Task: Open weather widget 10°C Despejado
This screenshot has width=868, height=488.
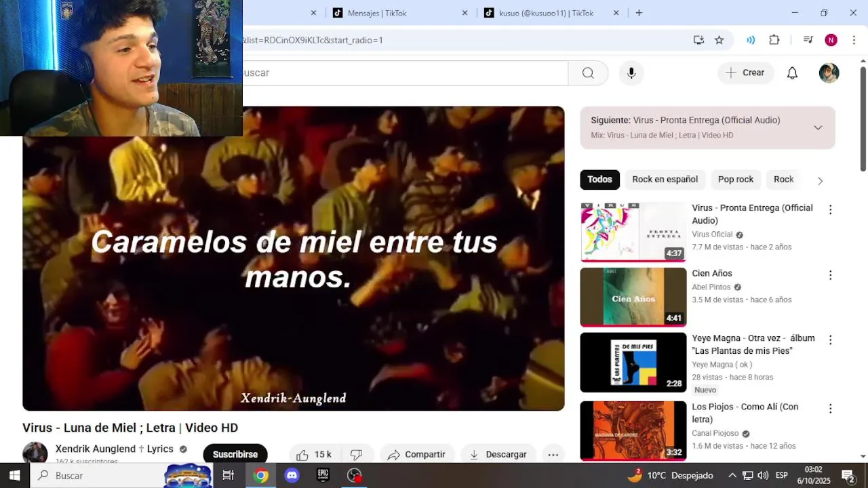Action: (670, 475)
